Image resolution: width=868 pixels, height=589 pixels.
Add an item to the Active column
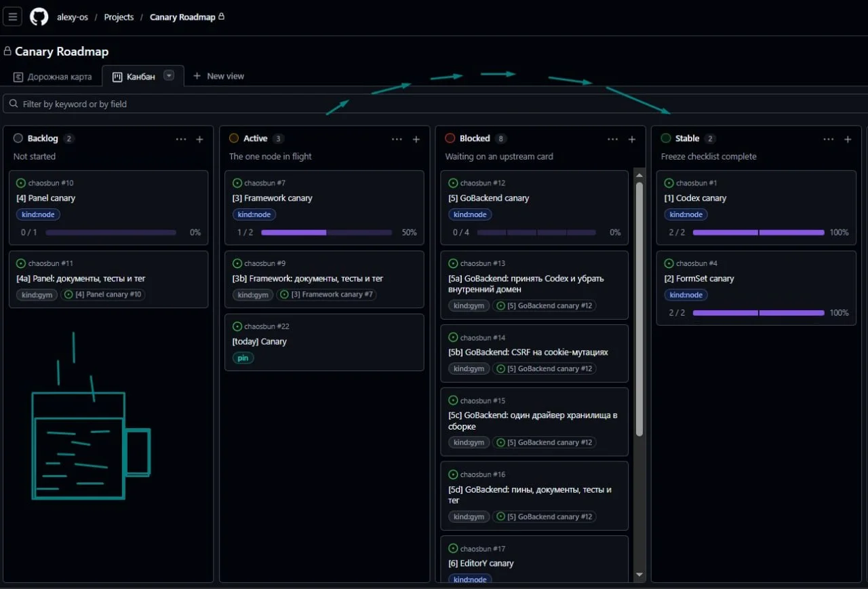pyautogui.click(x=416, y=139)
